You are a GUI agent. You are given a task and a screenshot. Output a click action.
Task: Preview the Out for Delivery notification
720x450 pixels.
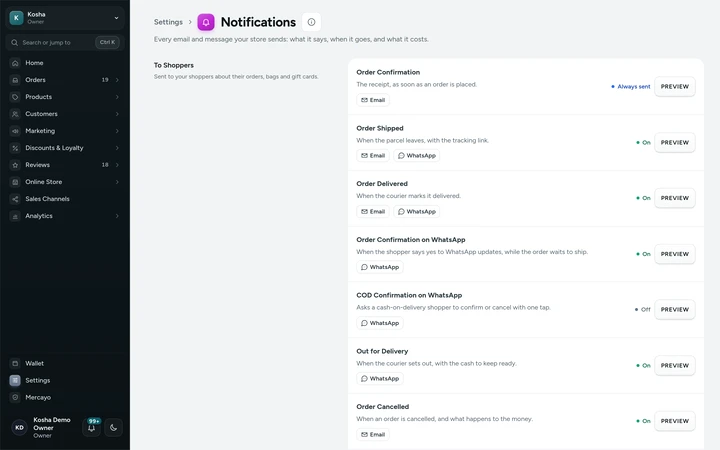click(675, 366)
